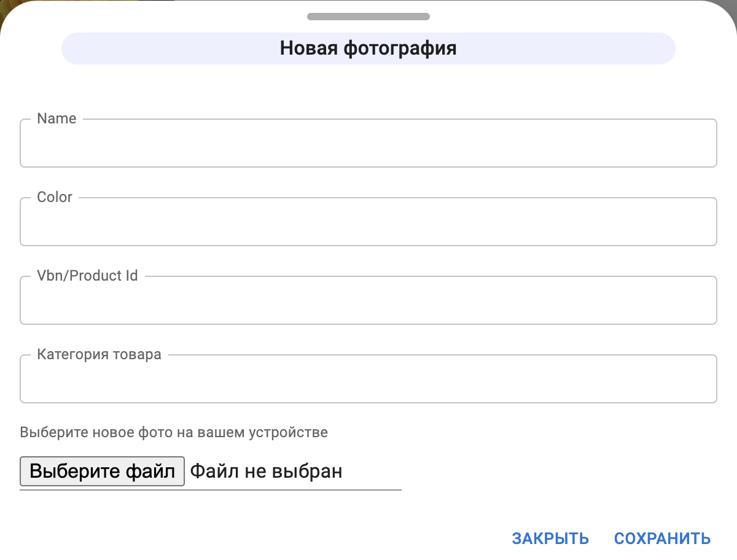Click inside the product ID box

(368, 300)
